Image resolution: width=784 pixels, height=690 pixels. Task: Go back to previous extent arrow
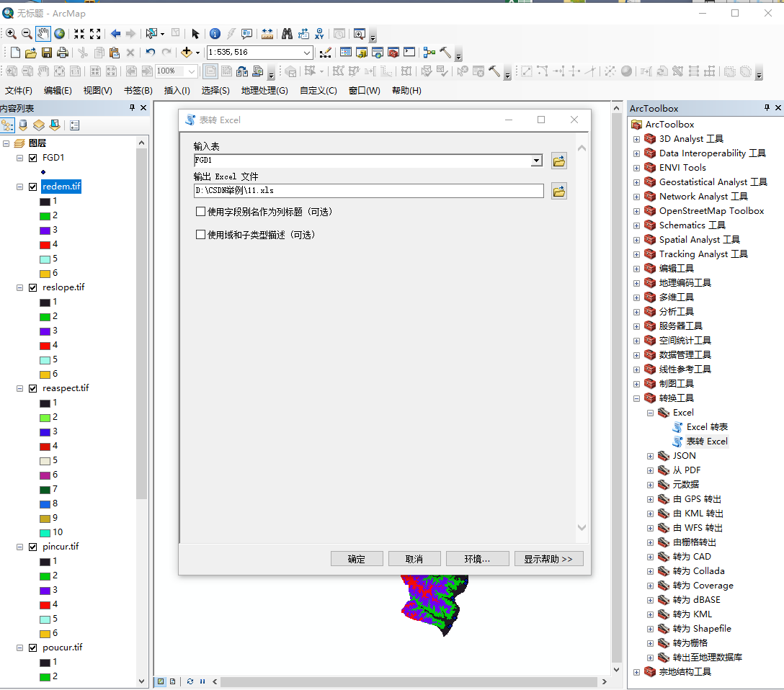tap(115, 33)
